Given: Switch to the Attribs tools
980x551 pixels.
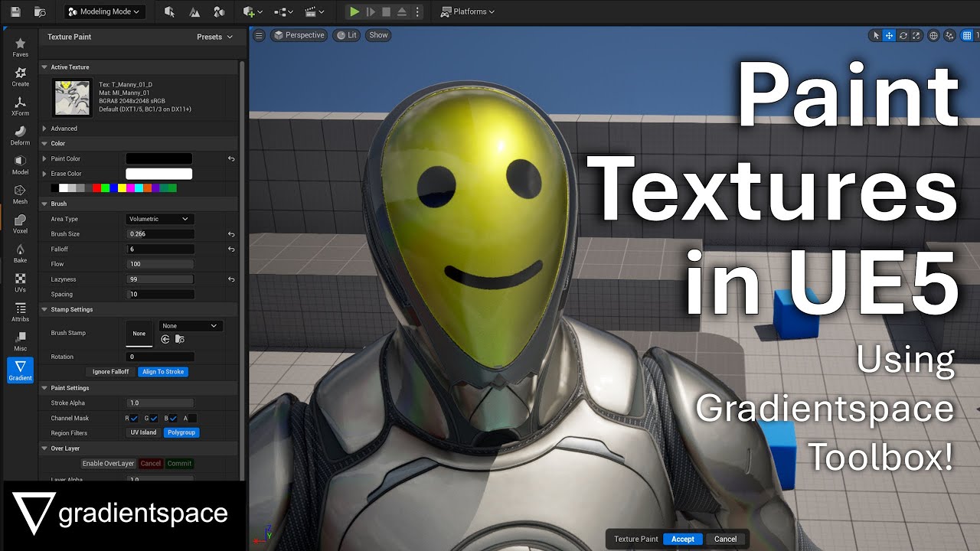Looking at the screenshot, I should pos(21,311).
